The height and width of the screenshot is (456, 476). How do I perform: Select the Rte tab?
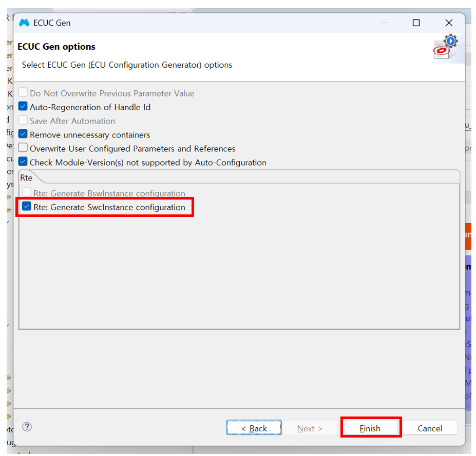click(x=27, y=177)
